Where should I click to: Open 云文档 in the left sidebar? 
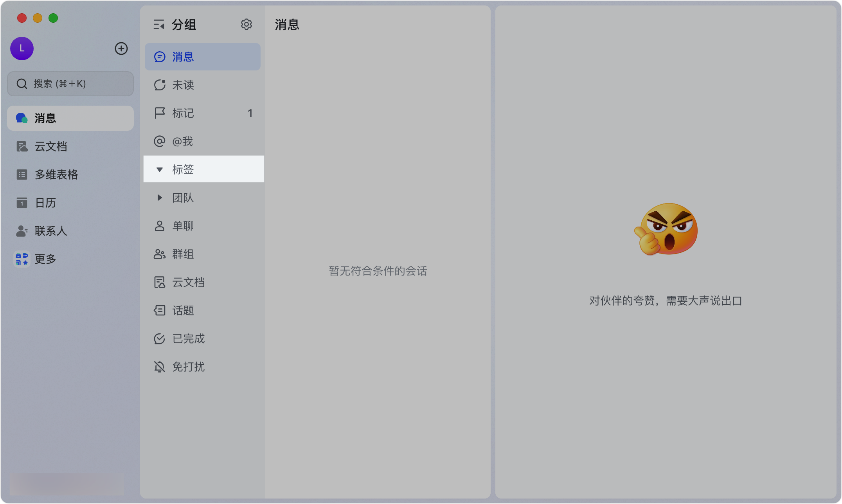coord(51,146)
